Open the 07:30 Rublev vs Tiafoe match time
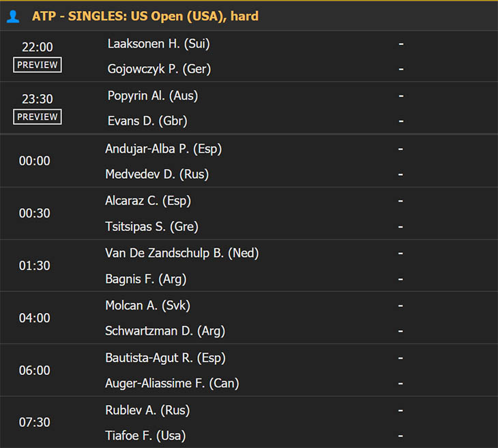The width and height of the screenshot is (498, 448). 35,423
